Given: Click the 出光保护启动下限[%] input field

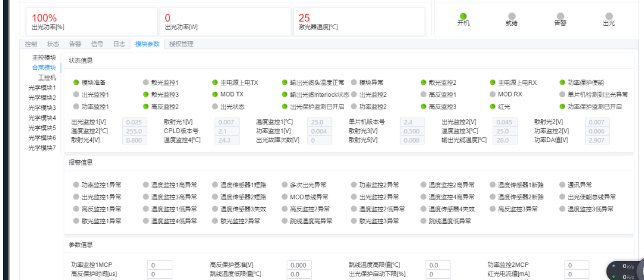Looking at the screenshot, I should click(438, 274).
